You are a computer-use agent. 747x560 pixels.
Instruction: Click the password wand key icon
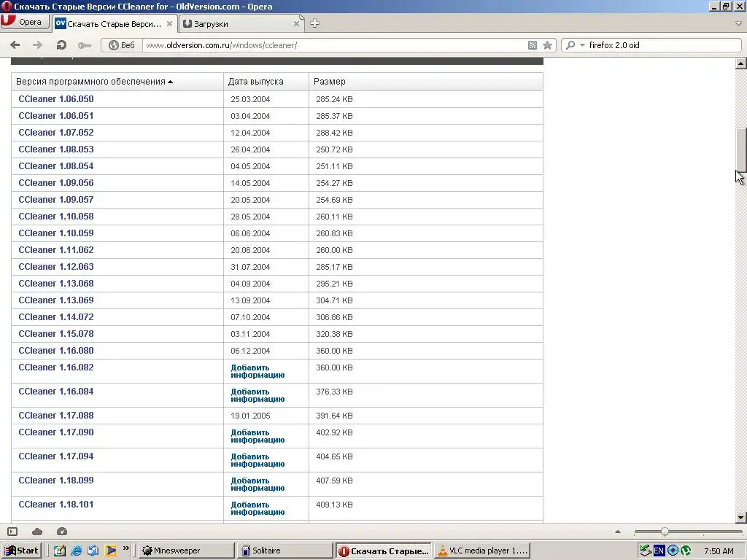coord(85,45)
